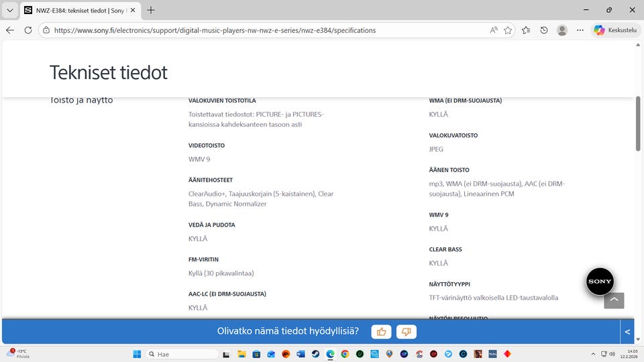Viewport: 644px width, 362px height.
Task: Click 'VALOKUVIEN TOISTOTILA' spec label
Action: [x=222, y=101]
